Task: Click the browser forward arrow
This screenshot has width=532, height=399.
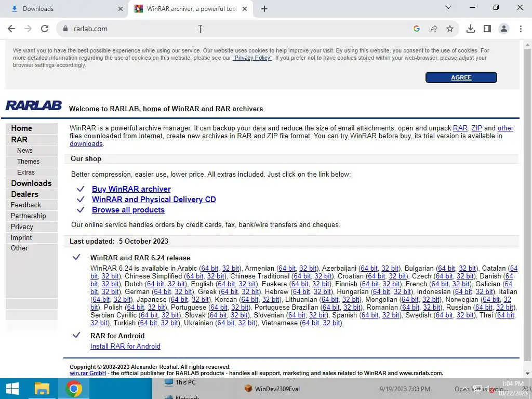Action: (28, 29)
